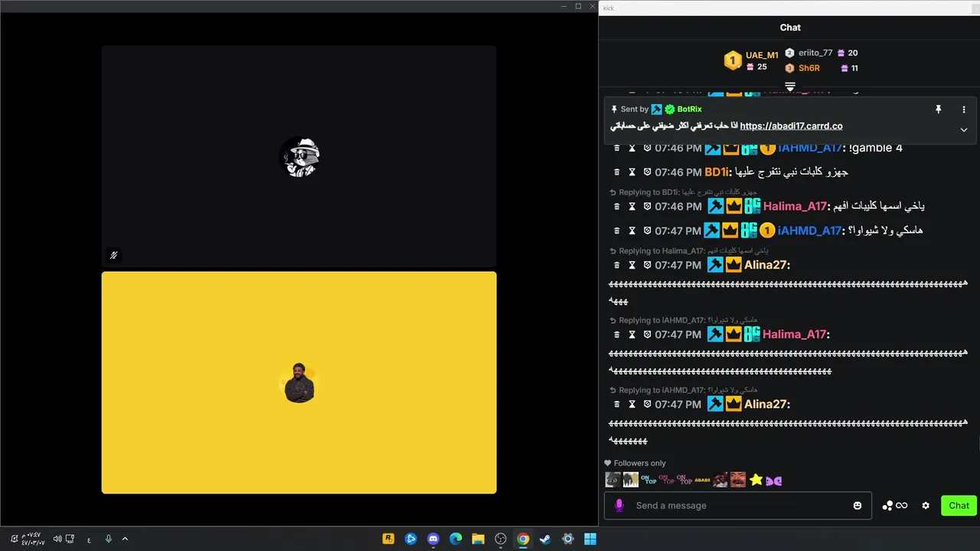The width and height of the screenshot is (980, 551).
Task: Click the hat-wearing avatar in top tile
Action: point(299,158)
